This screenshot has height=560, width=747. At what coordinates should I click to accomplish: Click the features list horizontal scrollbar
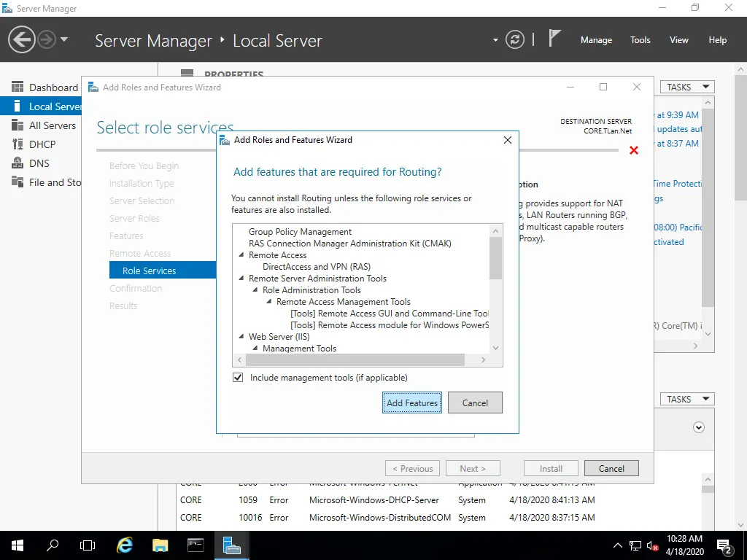pyautogui.click(x=355, y=360)
